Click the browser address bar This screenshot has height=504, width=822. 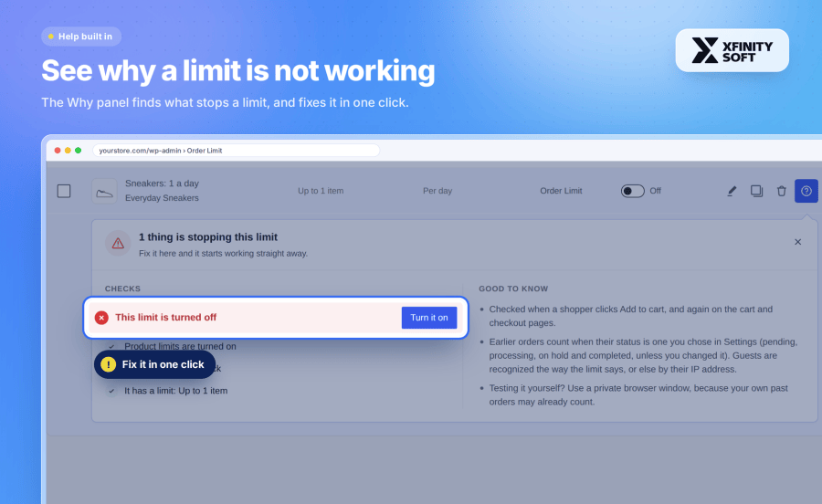coord(236,151)
